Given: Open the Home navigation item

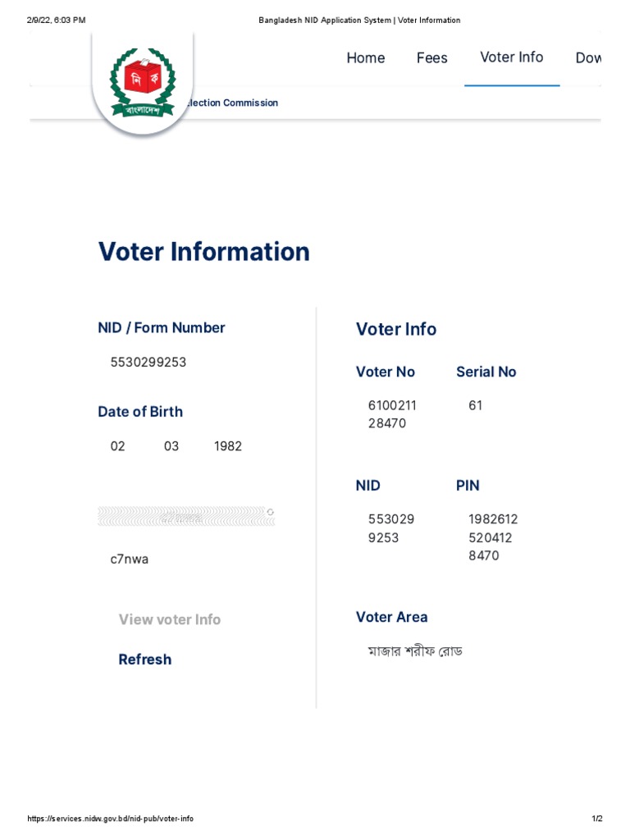Looking at the screenshot, I should pyautogui.click(x=366, y=58).
